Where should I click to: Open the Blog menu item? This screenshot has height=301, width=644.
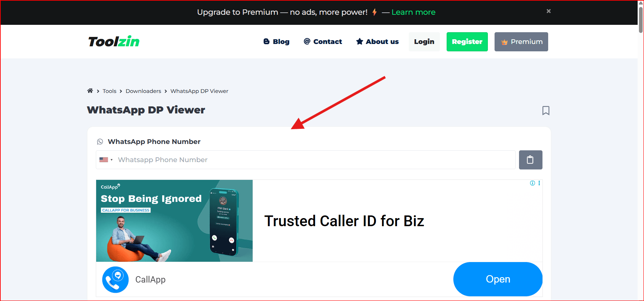[x=276, y=42]
